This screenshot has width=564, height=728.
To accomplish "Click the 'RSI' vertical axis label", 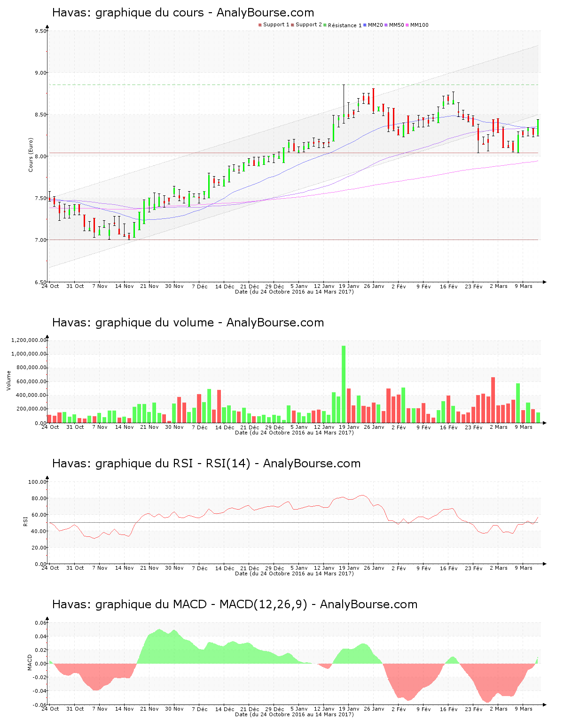I will click(25, 521).
